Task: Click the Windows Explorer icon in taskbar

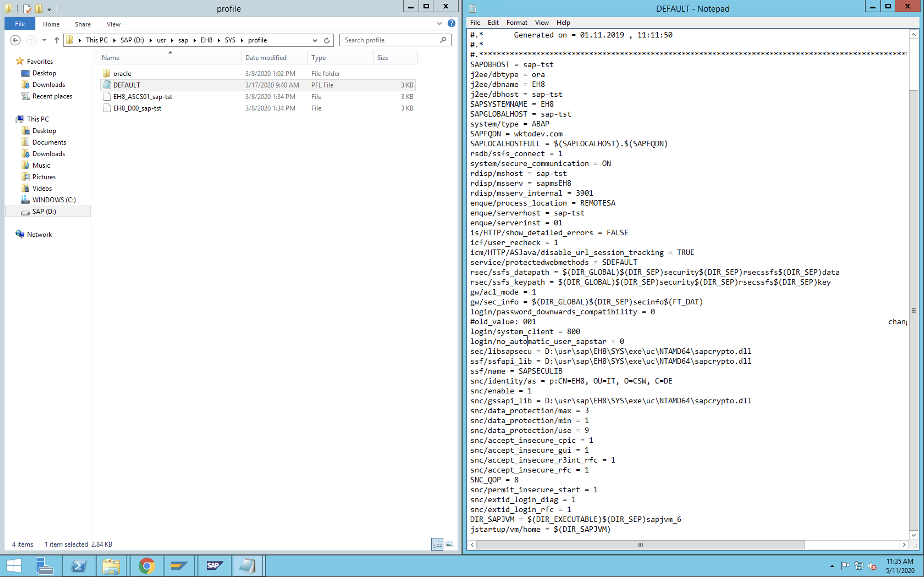Action: coord(112,566)
